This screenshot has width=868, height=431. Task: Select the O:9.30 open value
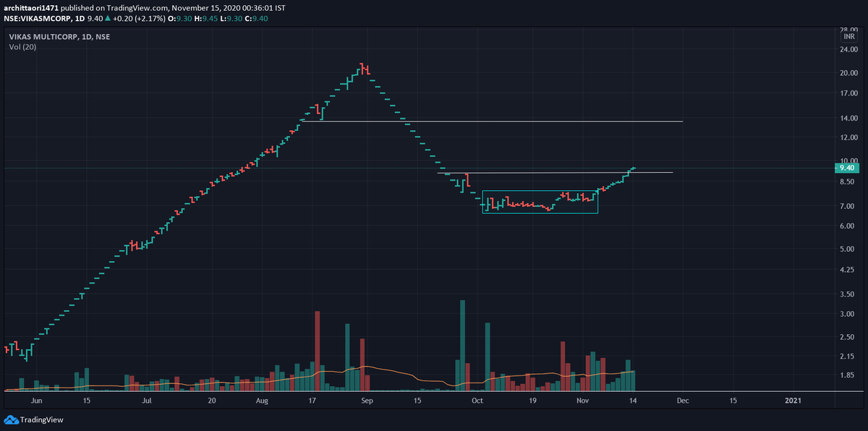coord(179,18)
